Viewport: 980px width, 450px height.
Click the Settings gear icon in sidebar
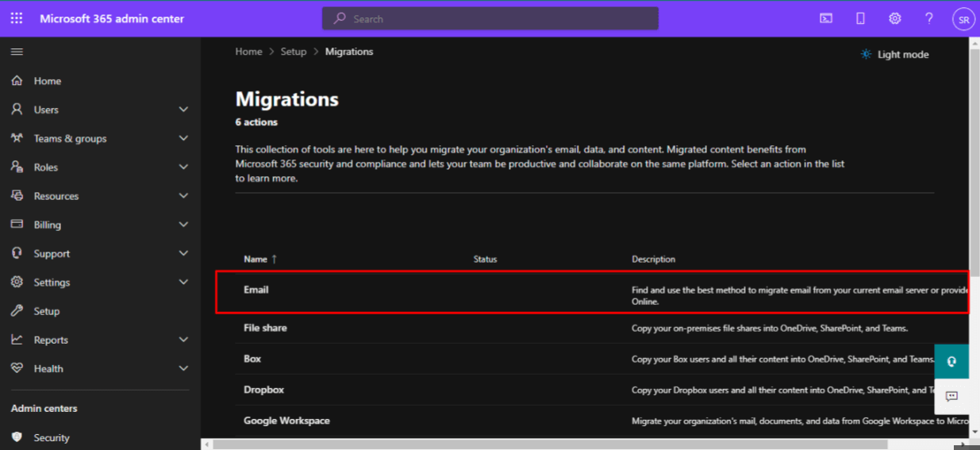click(17, 282)
